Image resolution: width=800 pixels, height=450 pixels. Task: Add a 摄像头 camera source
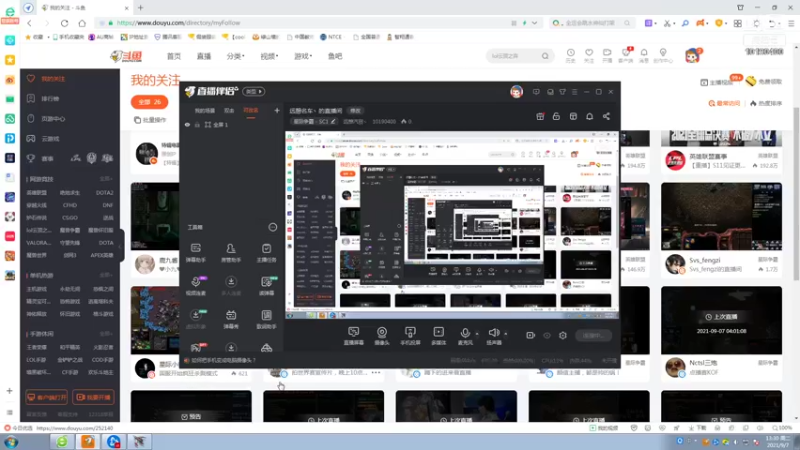382,336
